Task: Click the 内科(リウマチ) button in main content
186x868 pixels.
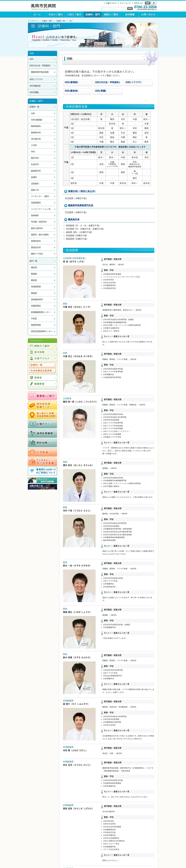Action: [x=138, y=83]
